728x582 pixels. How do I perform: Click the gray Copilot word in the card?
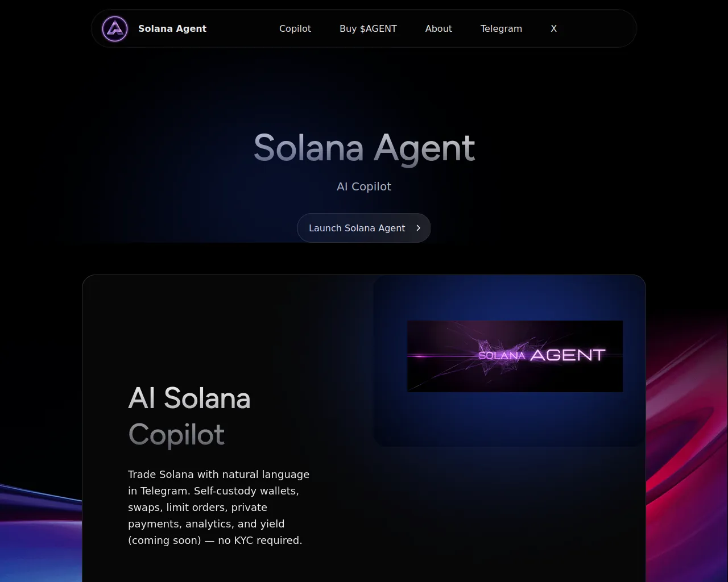176,435
